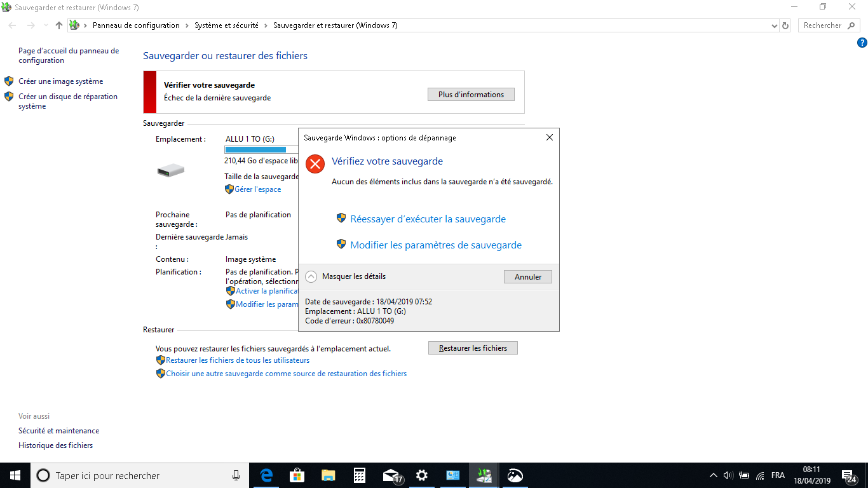Click the blue help question mark icon
This screenshot has height=488, width=868.
pos(862,43)
